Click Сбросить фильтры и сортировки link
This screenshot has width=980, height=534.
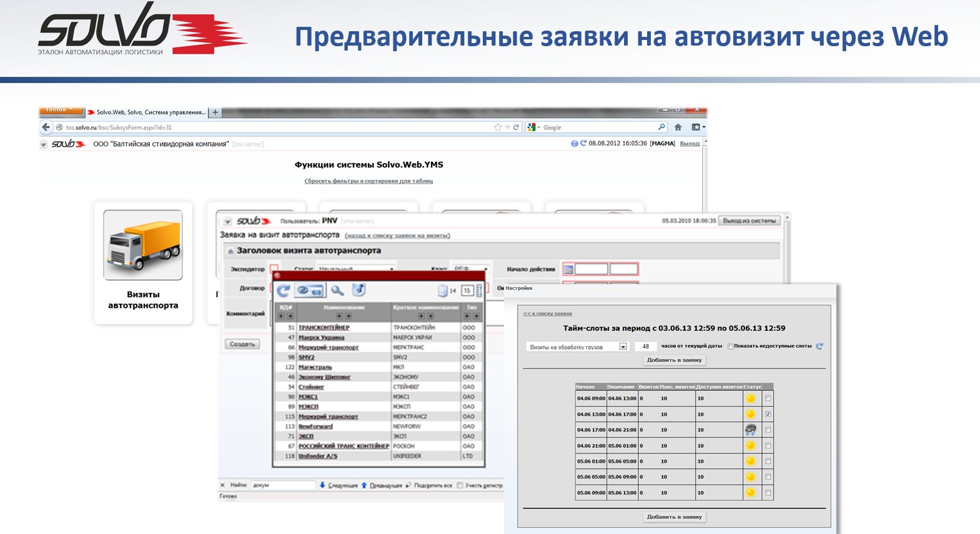click(369, 181)
